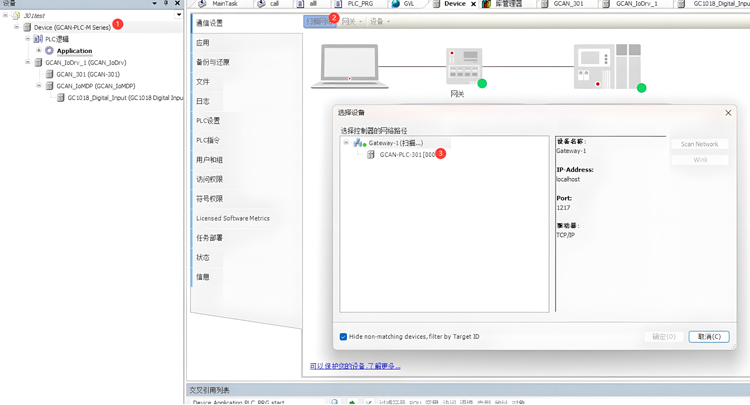
Task: Select the GCAN-PLC-301 device in the scan list
Action: coord(407,155)
